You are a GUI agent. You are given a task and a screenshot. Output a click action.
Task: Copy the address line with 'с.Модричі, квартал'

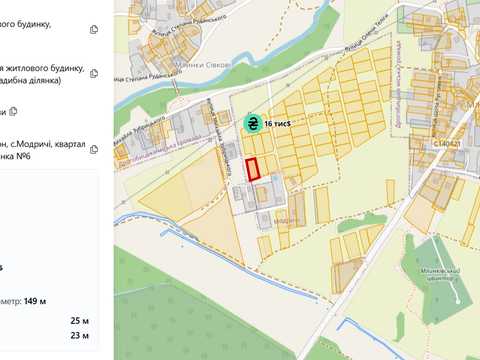point(94,149)
